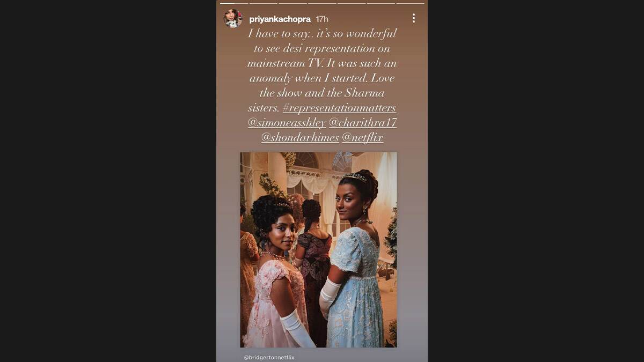Open the @charithra17 profile mention

[363, 123]
